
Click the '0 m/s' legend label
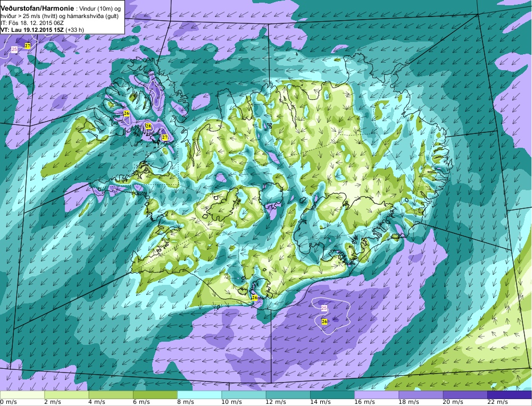9,402
